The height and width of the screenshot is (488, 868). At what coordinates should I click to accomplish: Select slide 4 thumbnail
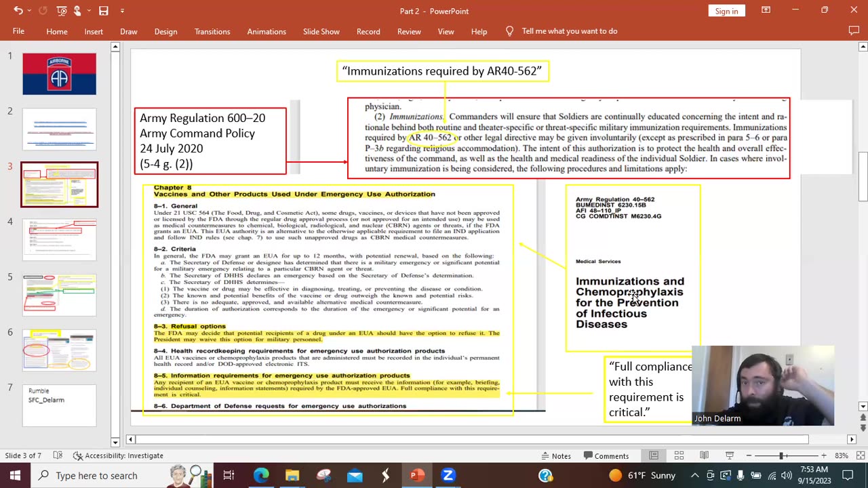pyautogui.click(x=60, y=239)
